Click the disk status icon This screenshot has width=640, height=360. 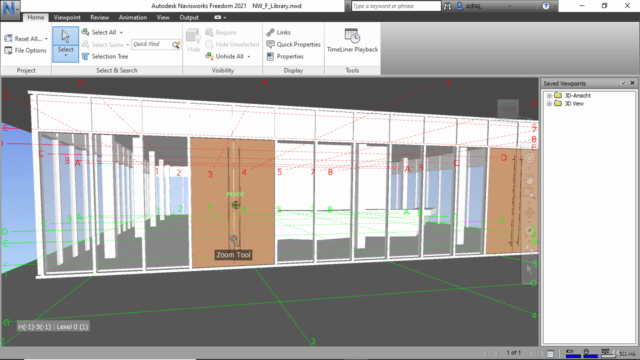click(587, 351)
